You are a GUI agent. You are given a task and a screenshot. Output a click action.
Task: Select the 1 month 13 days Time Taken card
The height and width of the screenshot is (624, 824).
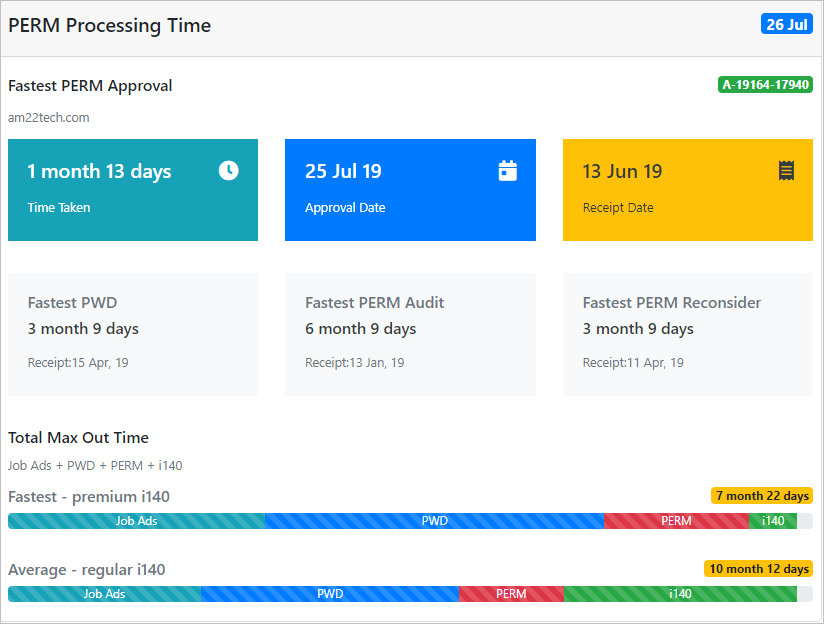click(133, 190)
